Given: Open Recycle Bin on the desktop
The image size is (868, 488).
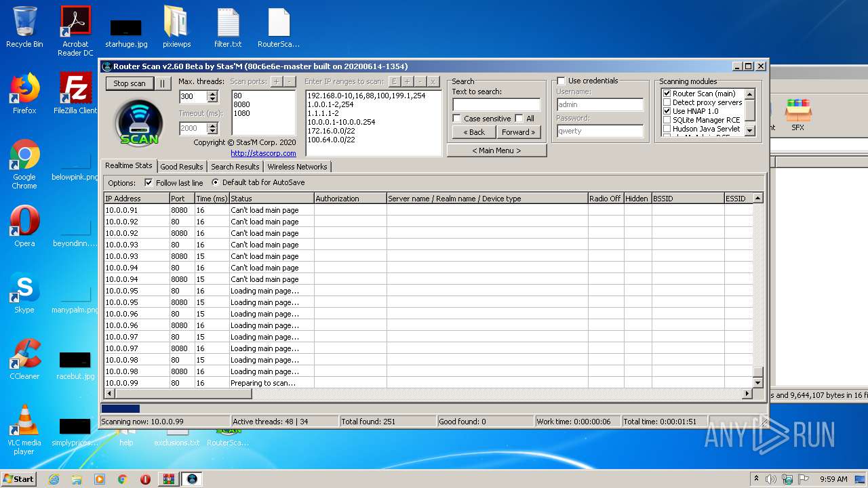Looking at the screenshot, I should point(24,28).
